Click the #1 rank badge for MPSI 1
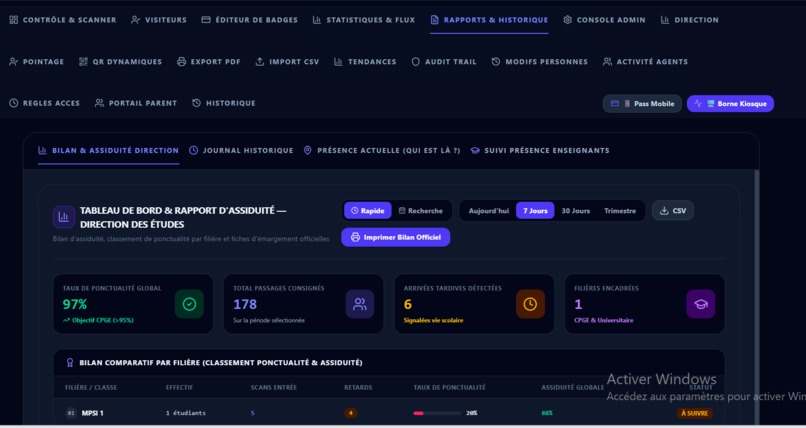 coord(71,413)
